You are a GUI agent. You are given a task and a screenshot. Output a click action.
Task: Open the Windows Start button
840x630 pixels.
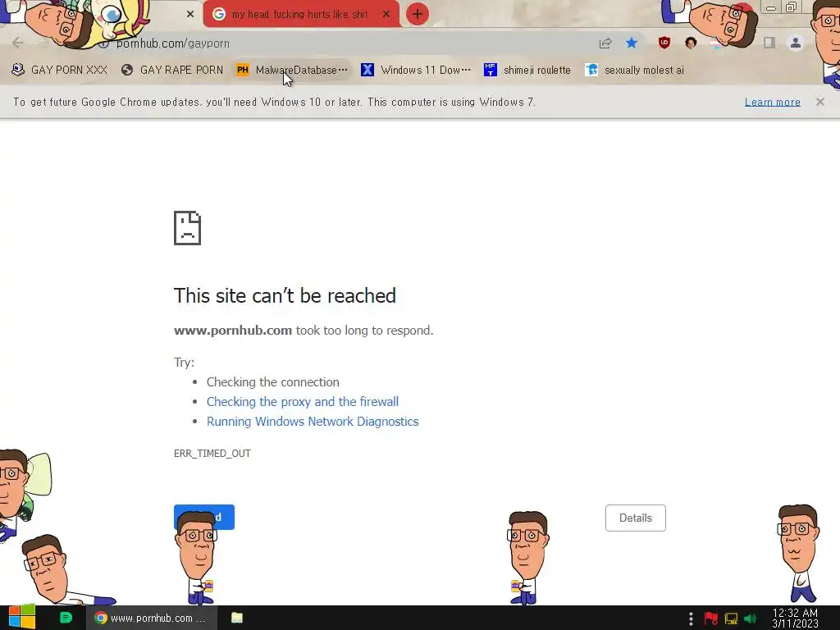point(21,618)
